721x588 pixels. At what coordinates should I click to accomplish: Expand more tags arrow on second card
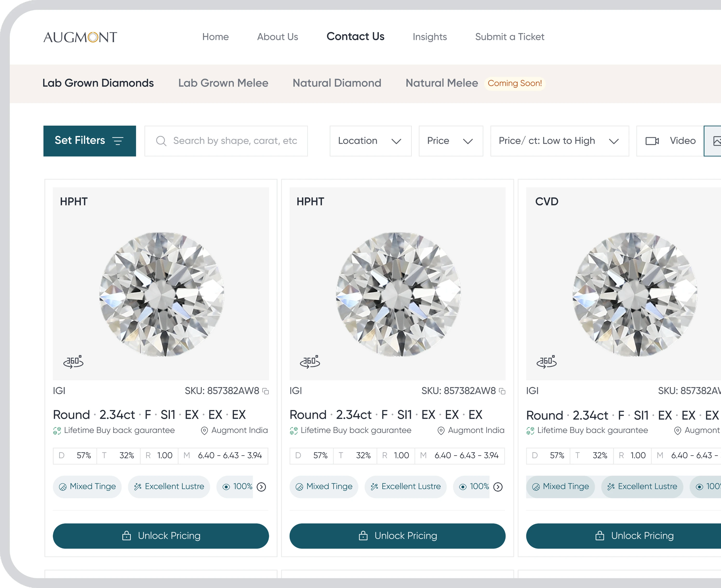click(x=498, y=487)
